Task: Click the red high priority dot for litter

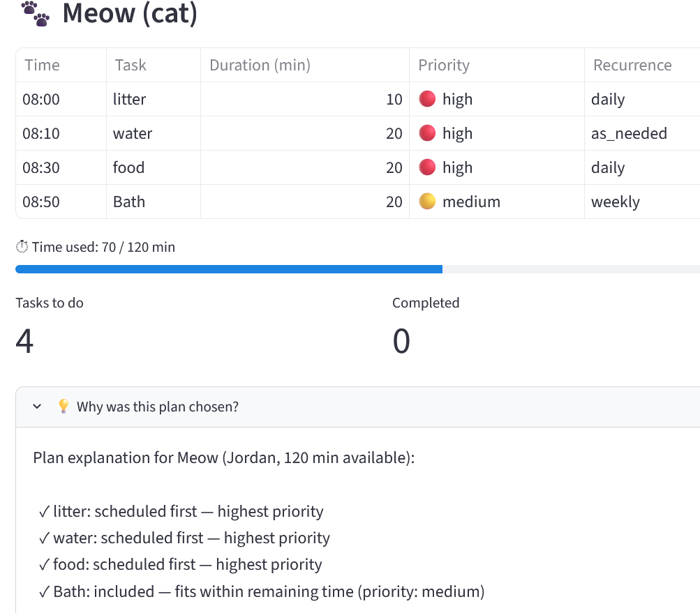Action: (x=427, y=99)
